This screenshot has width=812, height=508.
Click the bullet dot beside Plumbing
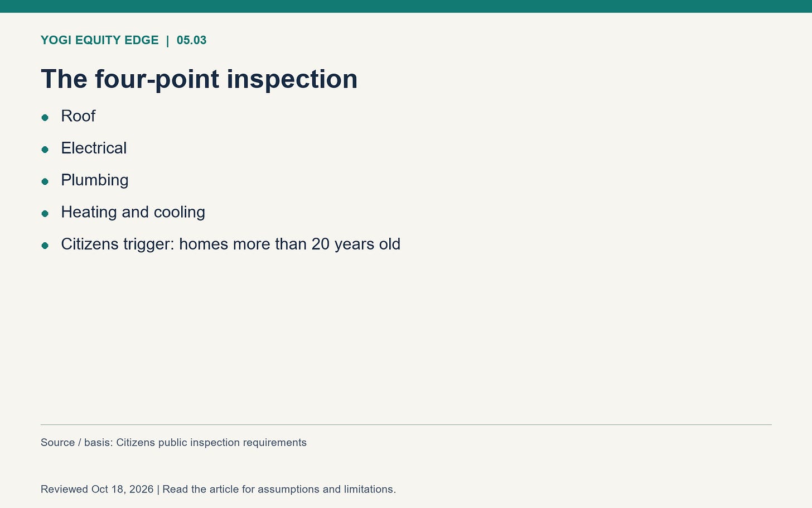pyautogui.click(x=45, y=181)
